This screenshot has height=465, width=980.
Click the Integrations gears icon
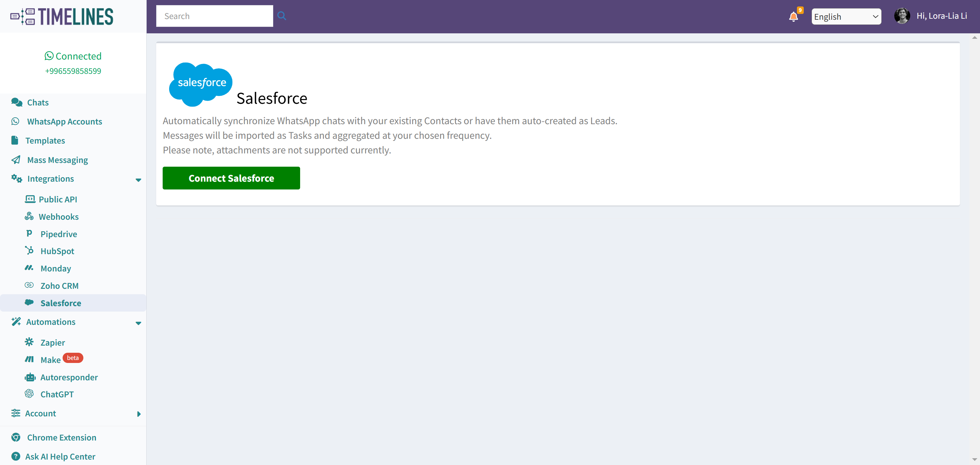pos(17,178)
